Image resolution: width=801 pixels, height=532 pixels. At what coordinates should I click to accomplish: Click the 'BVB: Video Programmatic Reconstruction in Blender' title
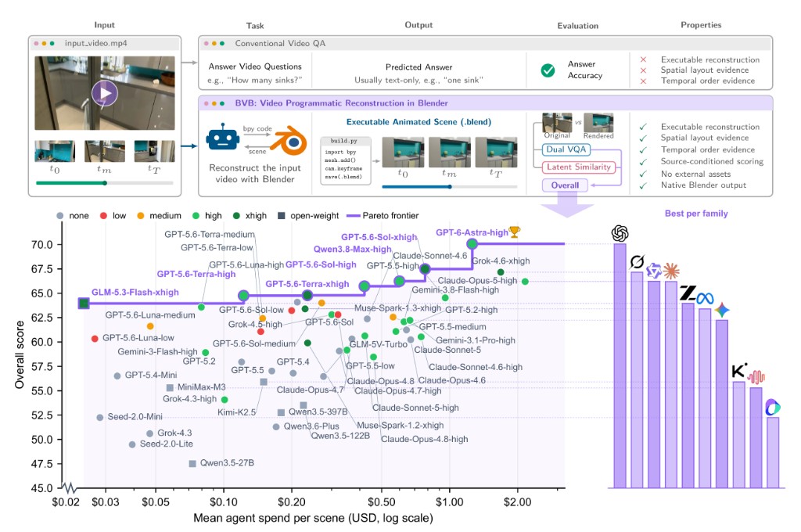click(x=341, y=103)
